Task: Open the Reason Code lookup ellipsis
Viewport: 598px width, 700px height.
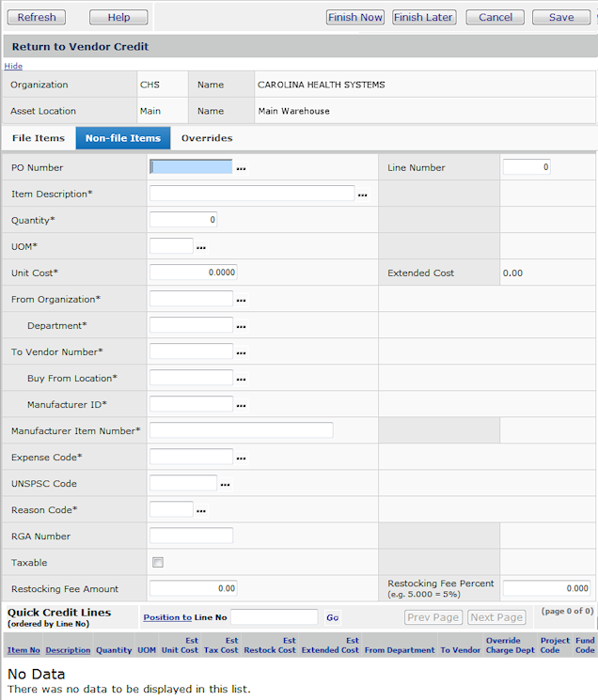Action: point(200,510)
